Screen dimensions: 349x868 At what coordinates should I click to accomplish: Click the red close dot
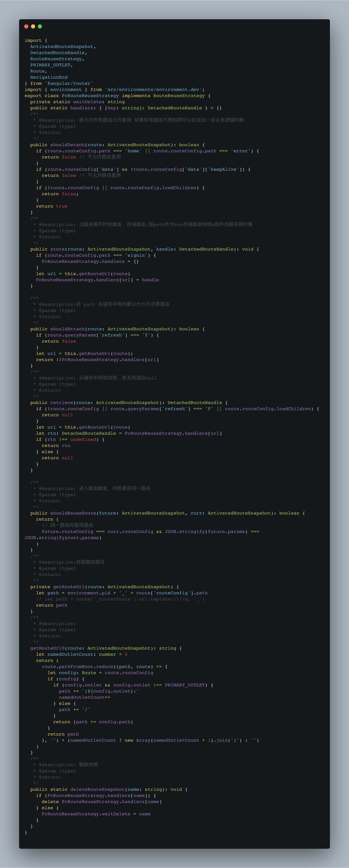[26, 26]
